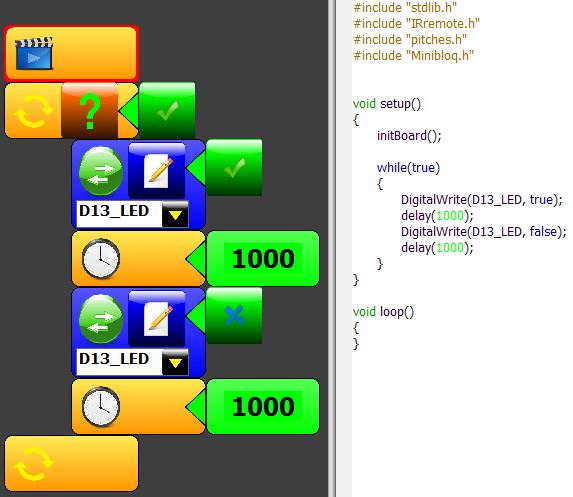Edit the first 1000 delay value
The image size is (573, 497).
point(263,259)
